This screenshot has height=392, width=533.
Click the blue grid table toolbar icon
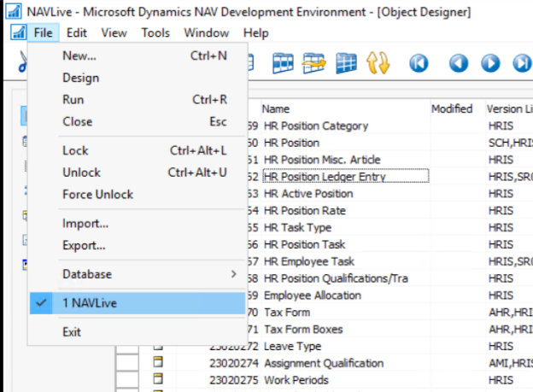click(346, 63)
